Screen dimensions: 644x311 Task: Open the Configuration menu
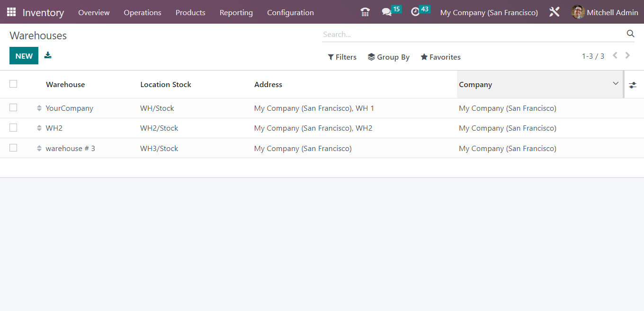[x=290, y=12]
